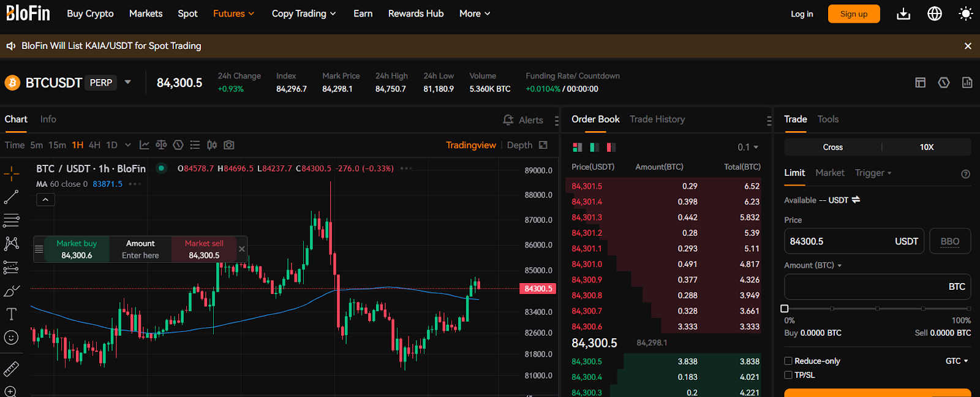Click the order amount percentage slider handle

(x=785, y=309)
